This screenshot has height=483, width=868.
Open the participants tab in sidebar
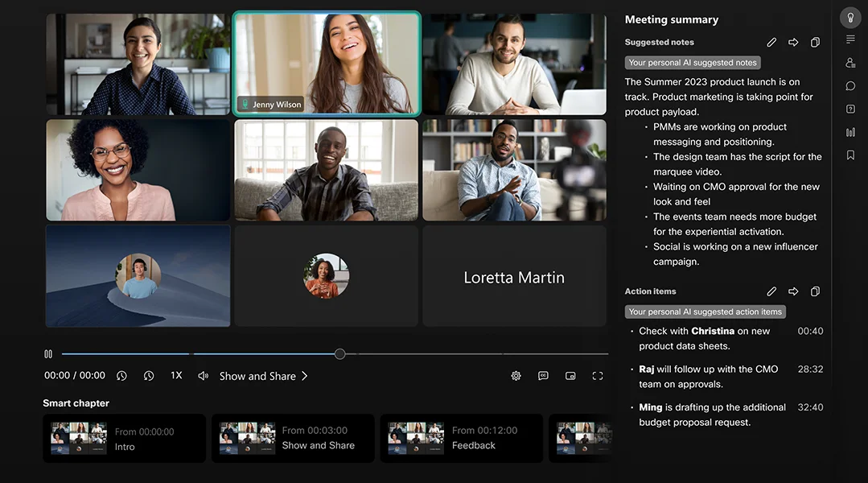[x=850, y=63]
